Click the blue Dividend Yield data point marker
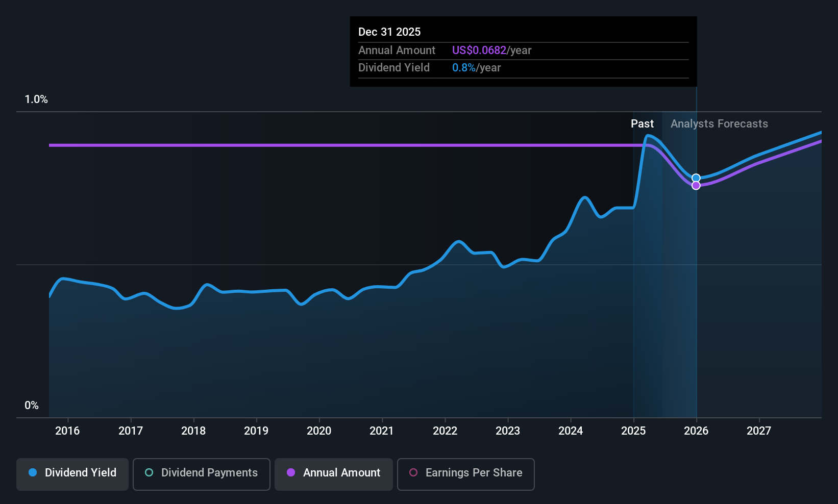 (696, 178)
